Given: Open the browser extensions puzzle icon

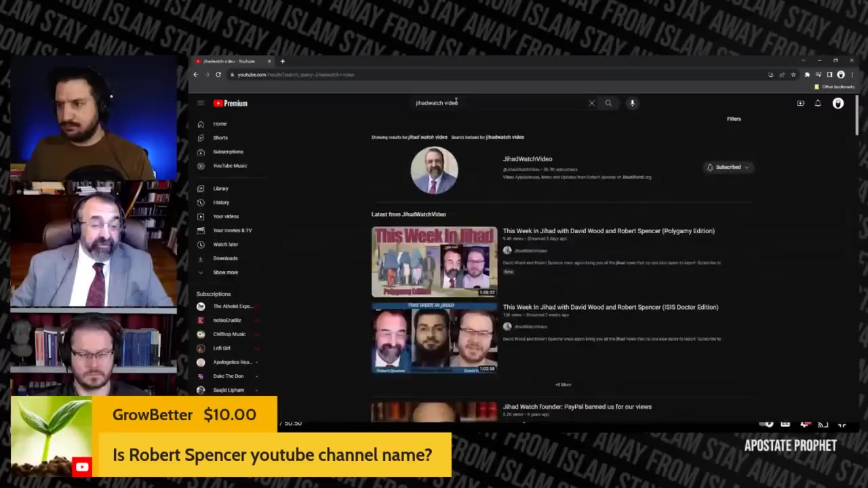Looking at the screenshot, I should click(807, 75).
